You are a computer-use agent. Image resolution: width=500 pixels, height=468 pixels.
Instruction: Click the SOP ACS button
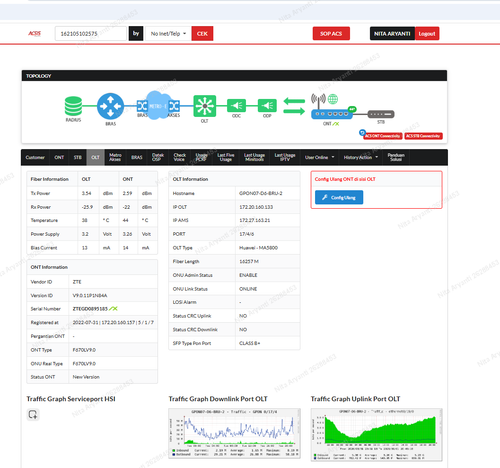tap(331, 34)
